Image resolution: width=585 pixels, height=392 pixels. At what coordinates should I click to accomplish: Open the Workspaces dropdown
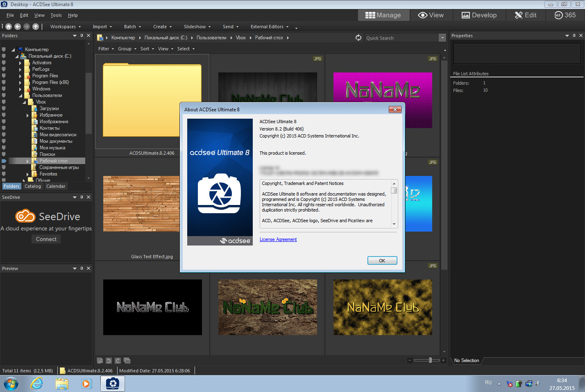(66, 27)
